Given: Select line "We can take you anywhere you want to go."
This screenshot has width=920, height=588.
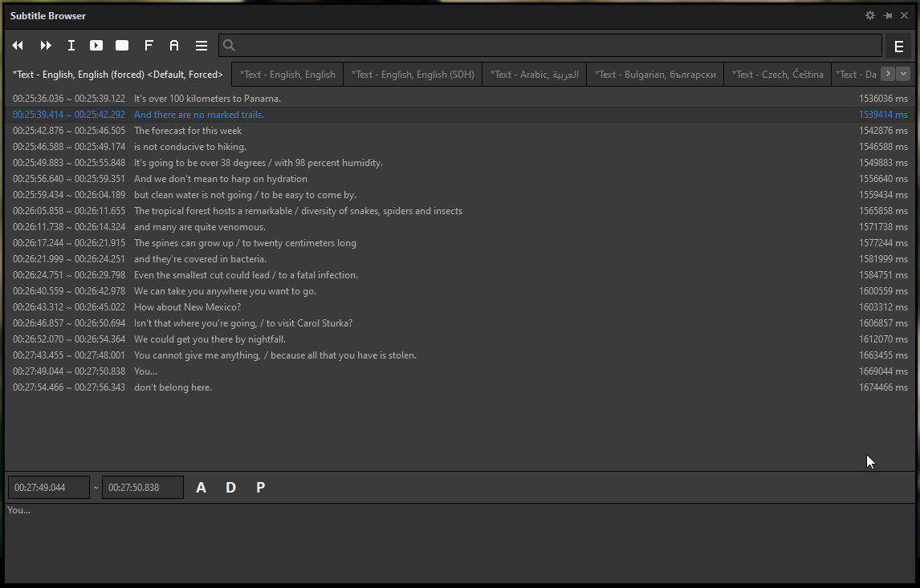Looking at the screenshot, I should (x=460, y=291).
